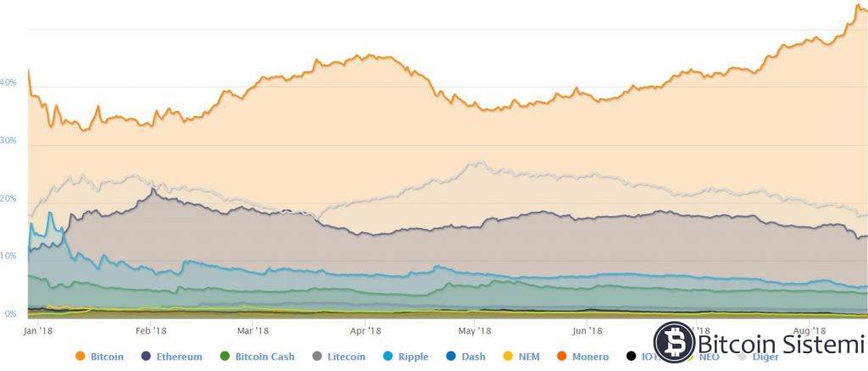The height and width of the screenshot is (371, 868).
Task: Toggle the Ripple legend label
Action: point(411,357)
